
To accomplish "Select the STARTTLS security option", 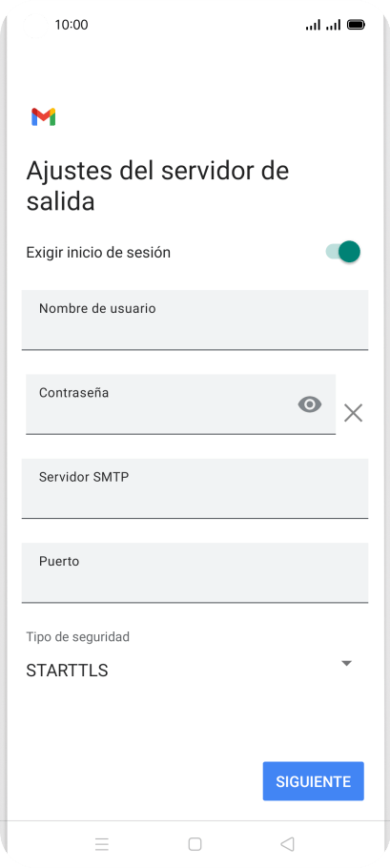I will (67, 671).
